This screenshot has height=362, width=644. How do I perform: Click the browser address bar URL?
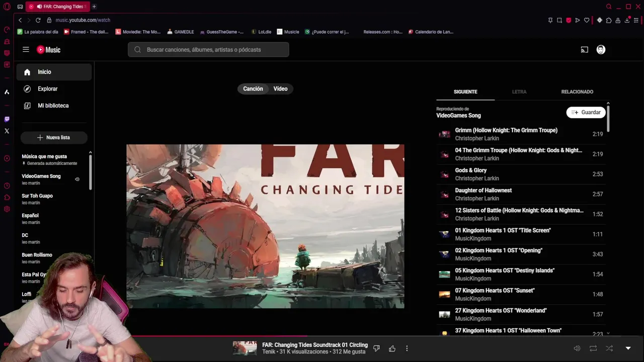(x=83, y=20)
